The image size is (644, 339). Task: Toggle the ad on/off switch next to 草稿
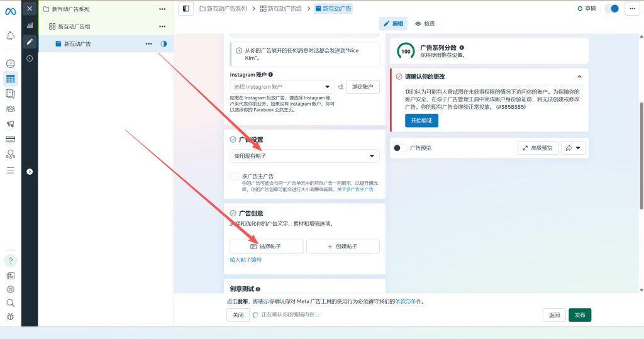coord(611,9)
